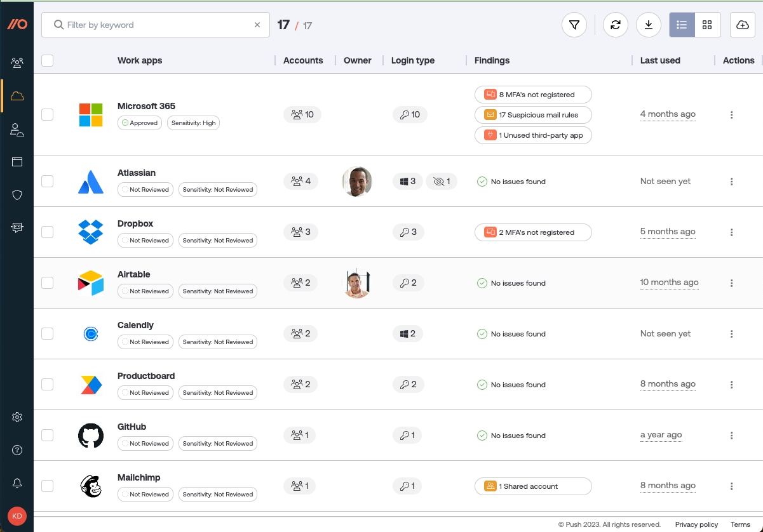763x532 pixels.
Task: Check the Dropbox row checkbox
Action: 47,232
